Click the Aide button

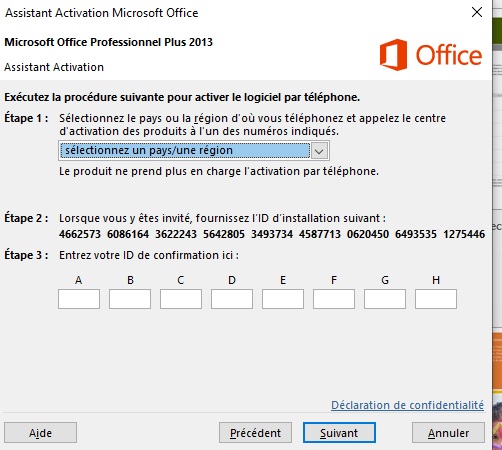(x=40, y=433)
